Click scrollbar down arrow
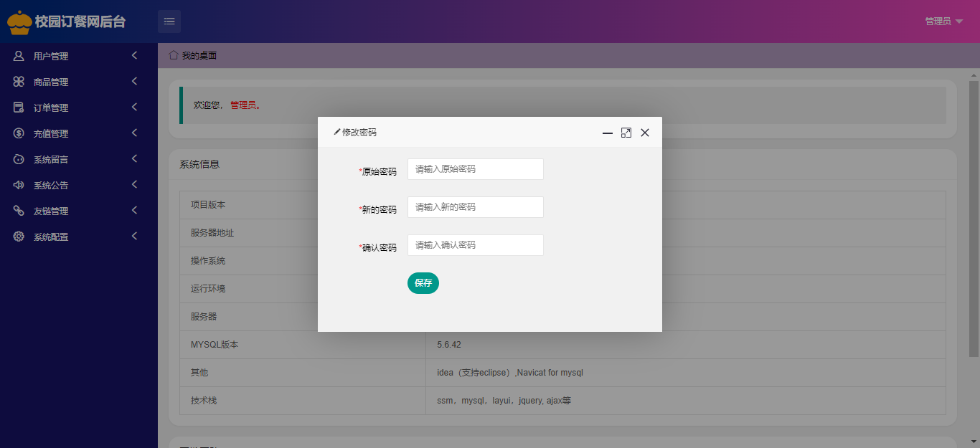 [x=974, y=442]
